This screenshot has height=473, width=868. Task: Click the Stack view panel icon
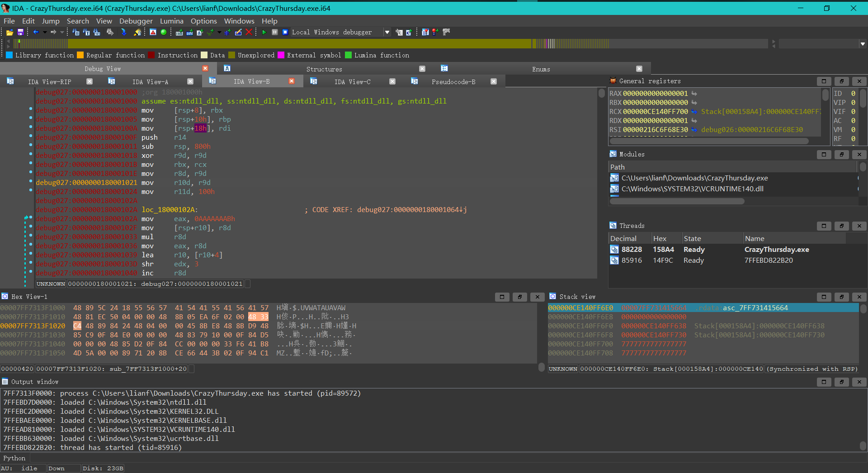(x=553, y=297)
